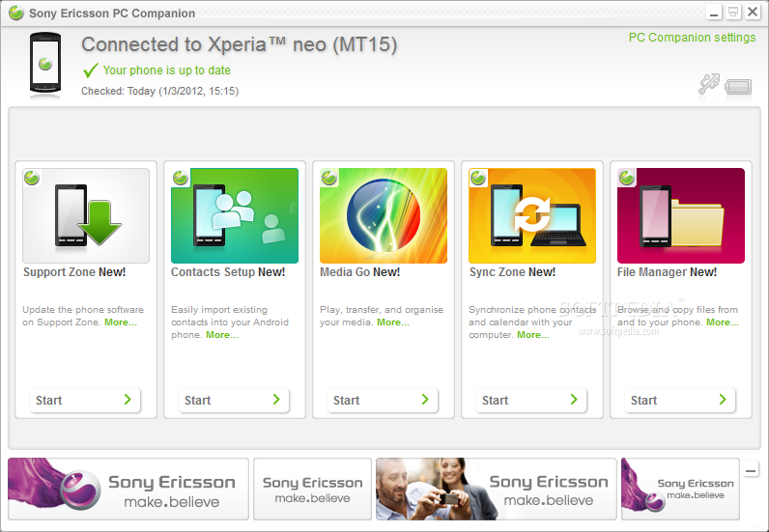Minimize the PC Companion window
Image resolution: width=769 pixels, height=532 pixels.
714,13
